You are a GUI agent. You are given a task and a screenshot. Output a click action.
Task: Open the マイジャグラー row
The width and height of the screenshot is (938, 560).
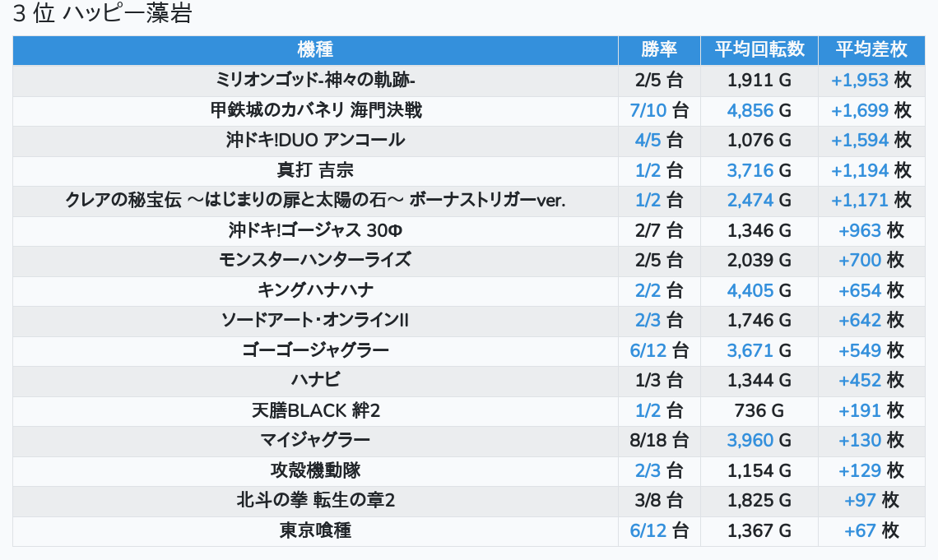[x=469, y=441]
